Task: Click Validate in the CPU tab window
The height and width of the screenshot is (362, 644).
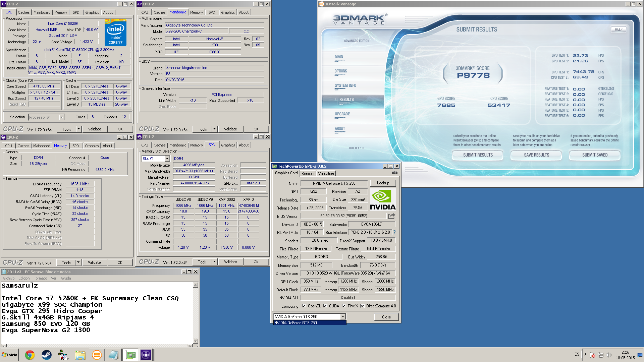Action: coord(95,129)
